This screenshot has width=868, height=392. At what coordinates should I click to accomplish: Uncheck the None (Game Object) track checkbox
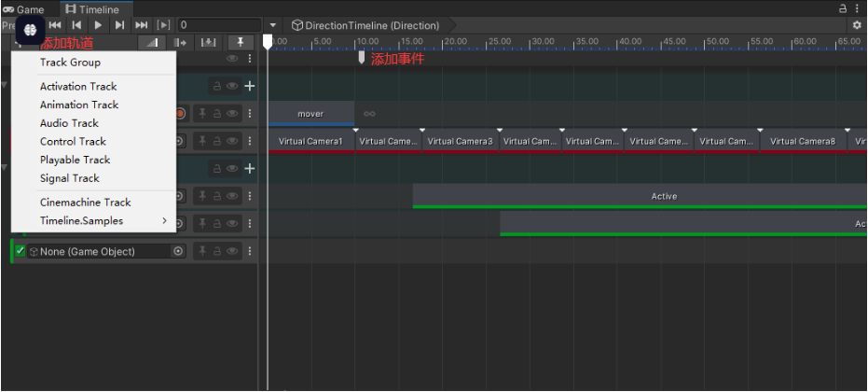[21, 251]
